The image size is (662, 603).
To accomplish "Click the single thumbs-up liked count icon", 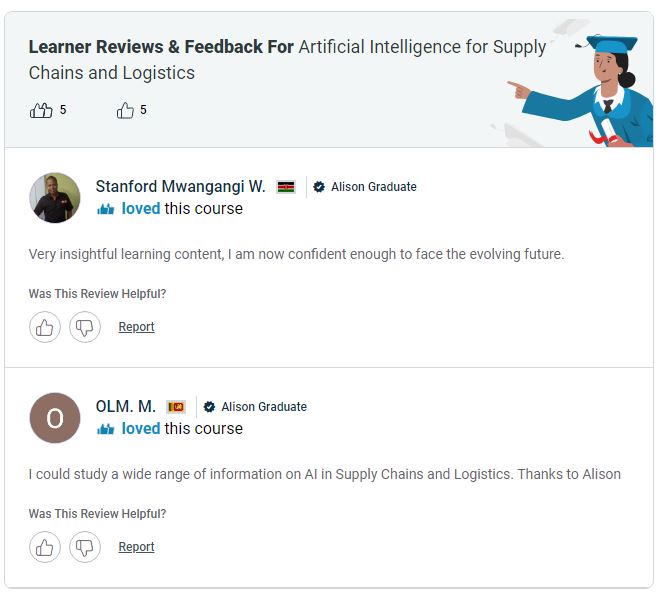I will tap(125, 110).
